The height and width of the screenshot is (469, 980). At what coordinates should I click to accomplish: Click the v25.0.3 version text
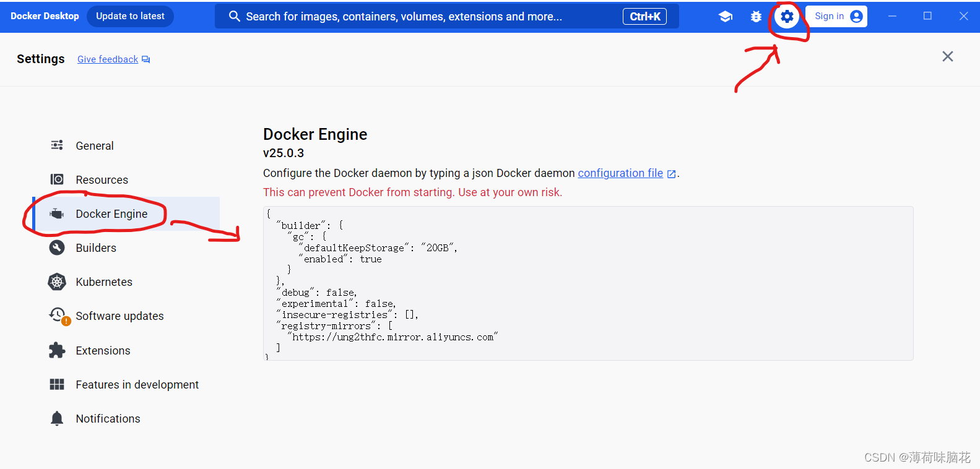tap(284, 153)
